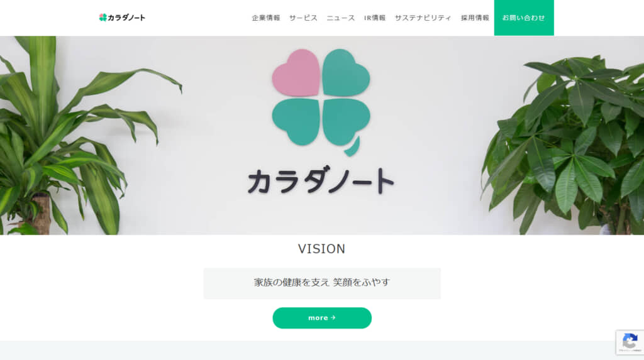644x360 pixels.
Task: Open the IR情報 navigation link
Action: click(375, 18)
